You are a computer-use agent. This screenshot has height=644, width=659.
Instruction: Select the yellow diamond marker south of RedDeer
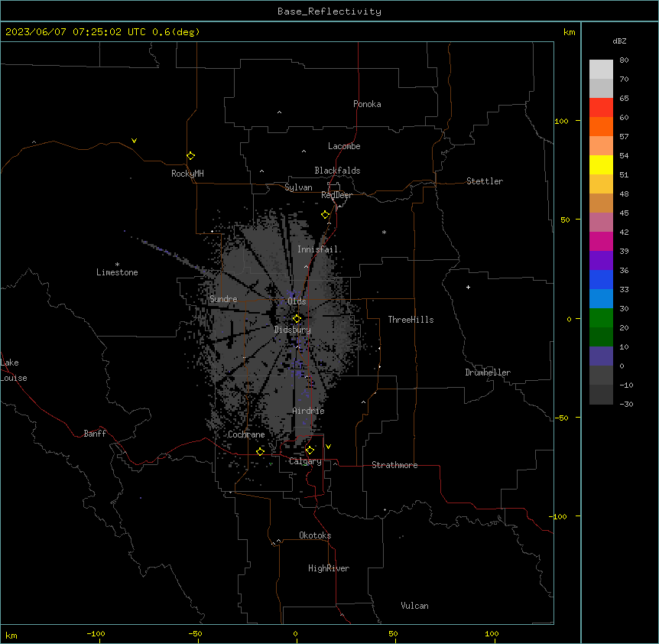coord(326,215)
